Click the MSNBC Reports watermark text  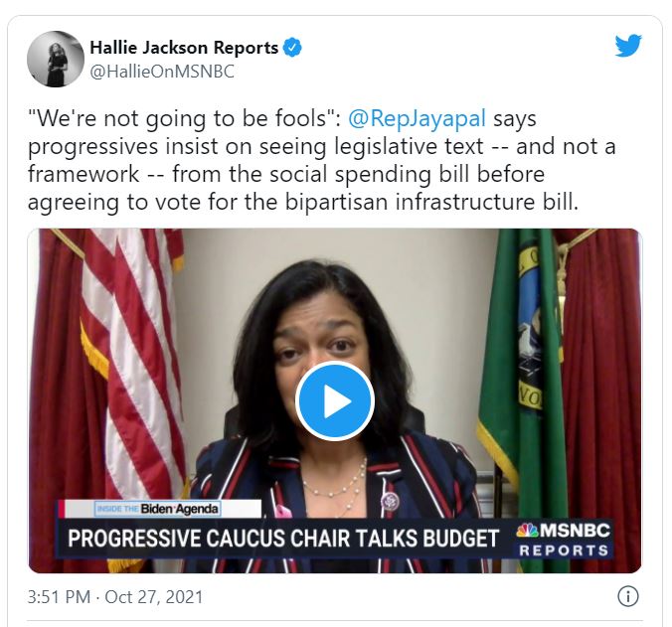point(564,540)
